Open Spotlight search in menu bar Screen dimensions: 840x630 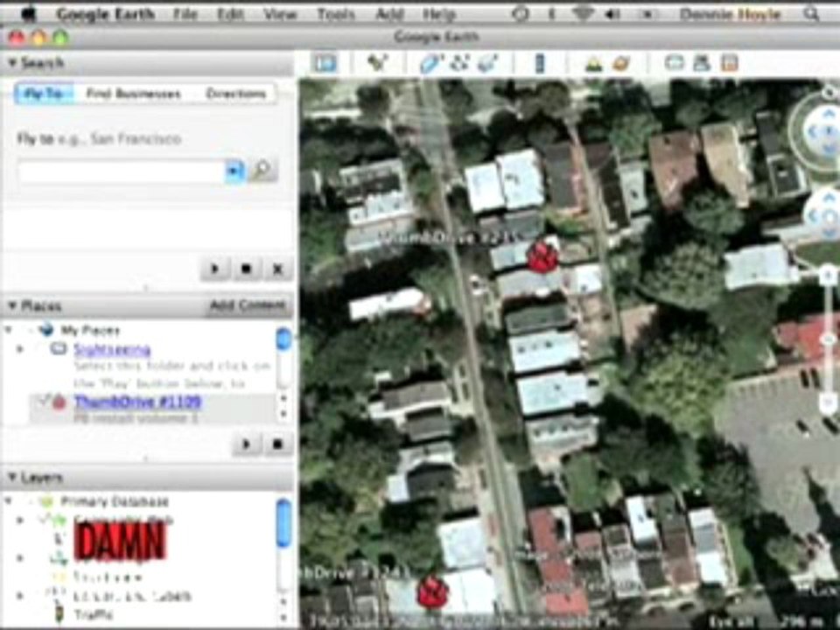810,14
